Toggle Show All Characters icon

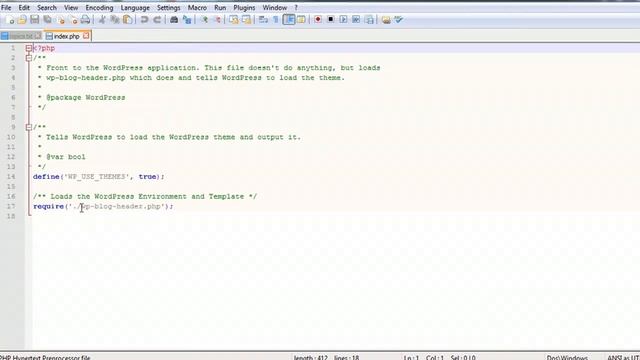click(x=276, y=20)
